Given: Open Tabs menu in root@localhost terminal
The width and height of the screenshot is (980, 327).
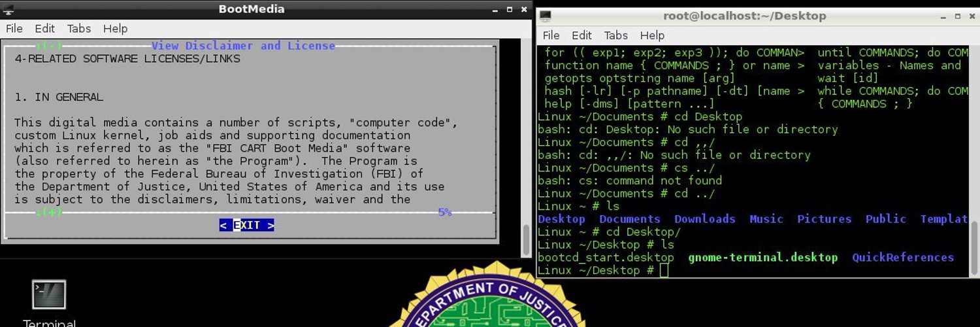Looking at the screenshot, I should [x=615, y=35].
